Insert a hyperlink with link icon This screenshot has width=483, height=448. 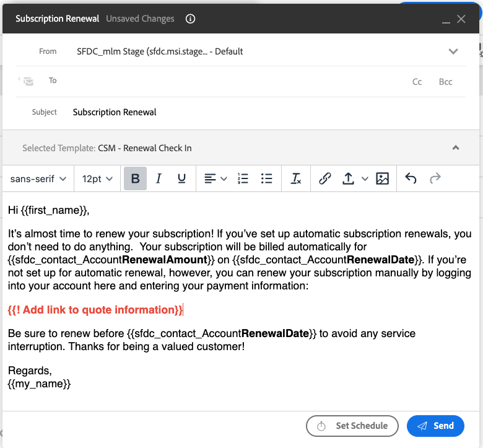tap(325, 178)
